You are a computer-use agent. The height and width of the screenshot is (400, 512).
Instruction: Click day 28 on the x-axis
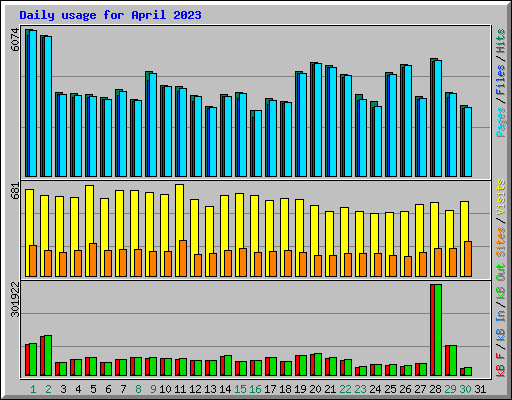(x=435, y=389)
